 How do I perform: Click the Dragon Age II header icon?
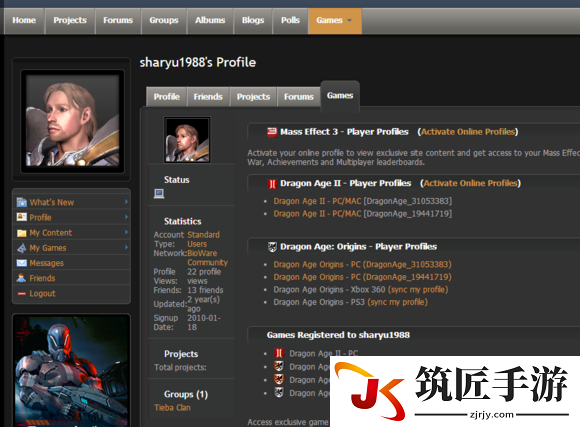pos(272,184)
